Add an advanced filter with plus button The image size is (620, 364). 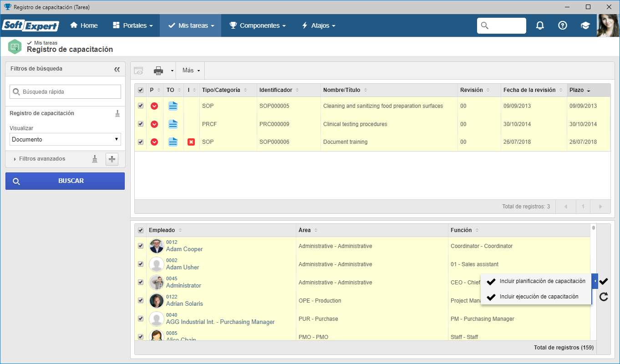click(112, 159)
